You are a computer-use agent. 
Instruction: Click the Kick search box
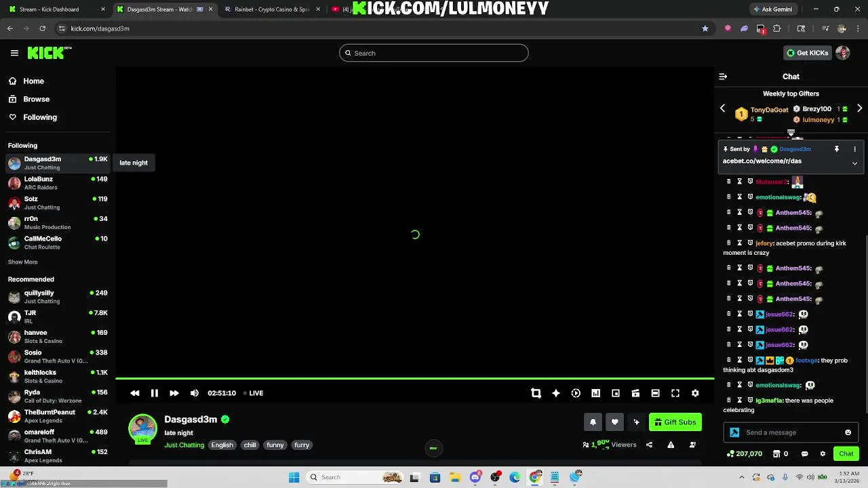coord(434,53)
